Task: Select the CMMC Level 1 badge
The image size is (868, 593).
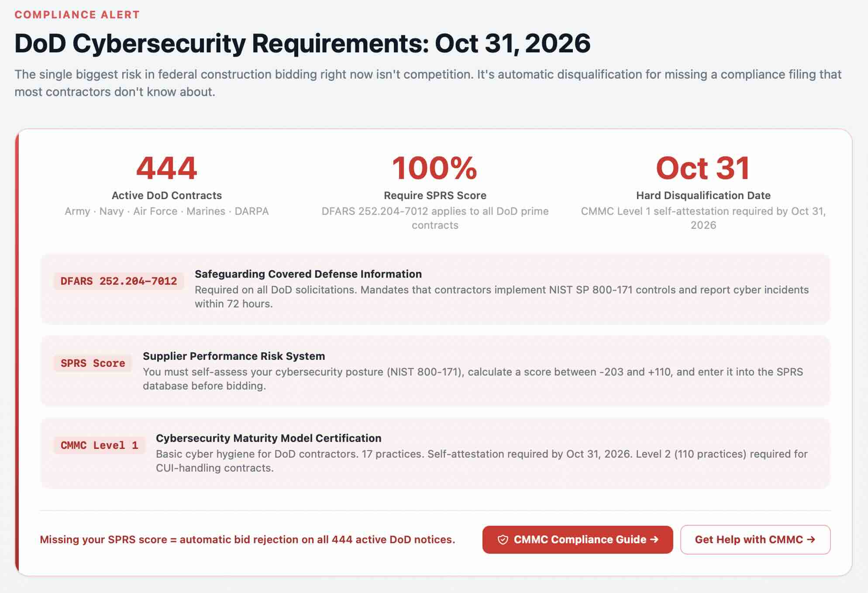Action: pos(99,445)
